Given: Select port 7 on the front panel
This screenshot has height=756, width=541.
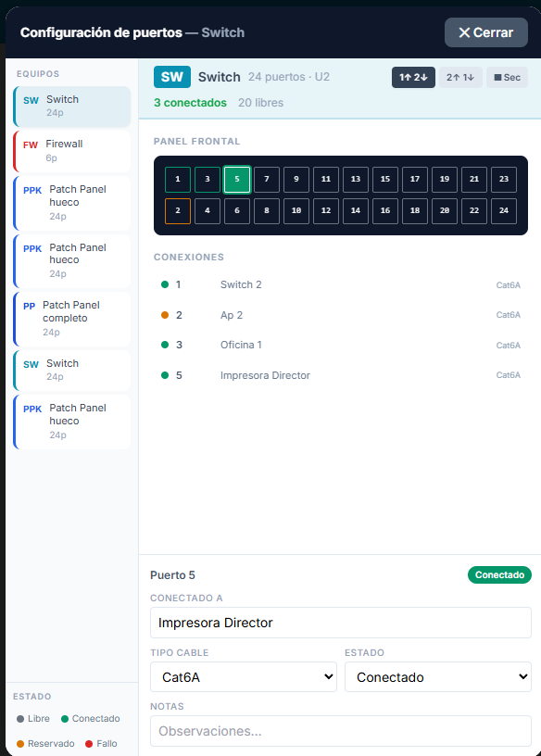Looking at the screenshot, I should (267, 180).
